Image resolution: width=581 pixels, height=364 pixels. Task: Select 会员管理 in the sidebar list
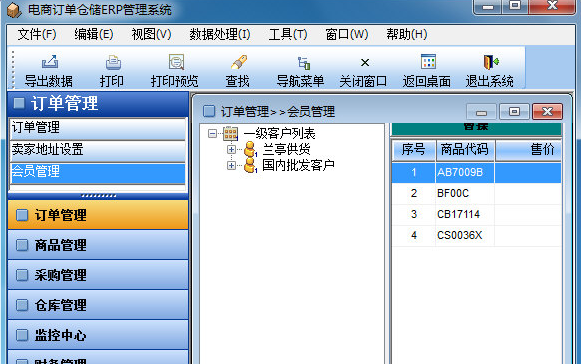coord(98,172)
